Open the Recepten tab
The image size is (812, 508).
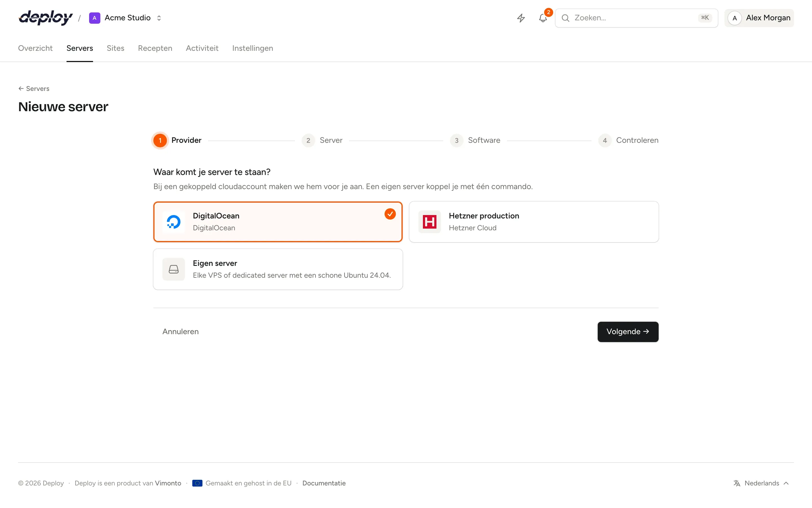(155, 48)
